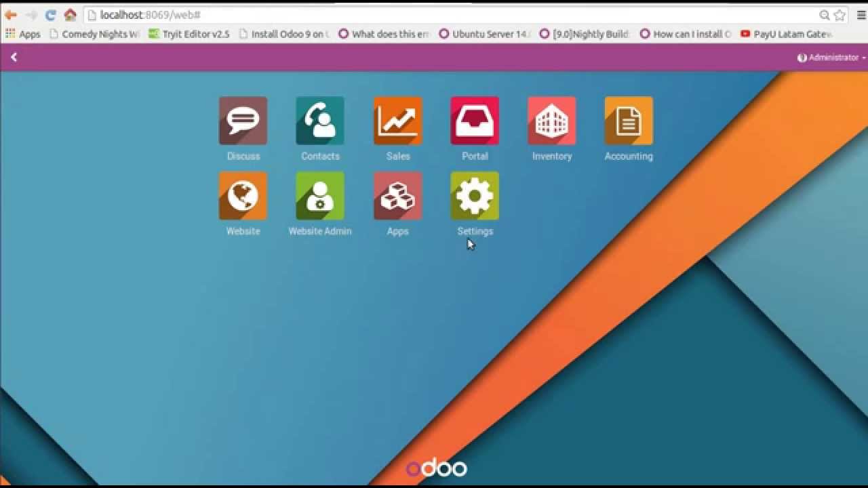The image size is (868, 488).
Task: Open the Tryit Editor v2.5 bookmark
Action: (189, 34)
